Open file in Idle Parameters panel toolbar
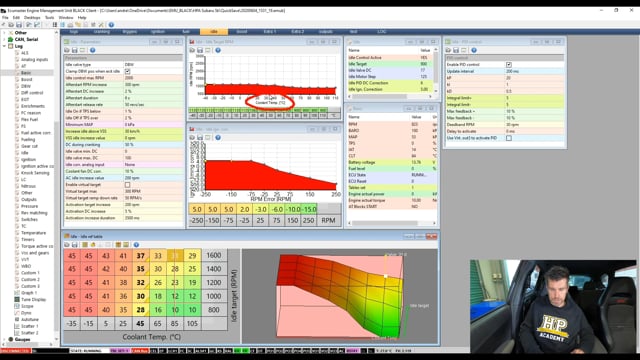The height and width of the screenshot is (360, 640). (x=67, y=50)
